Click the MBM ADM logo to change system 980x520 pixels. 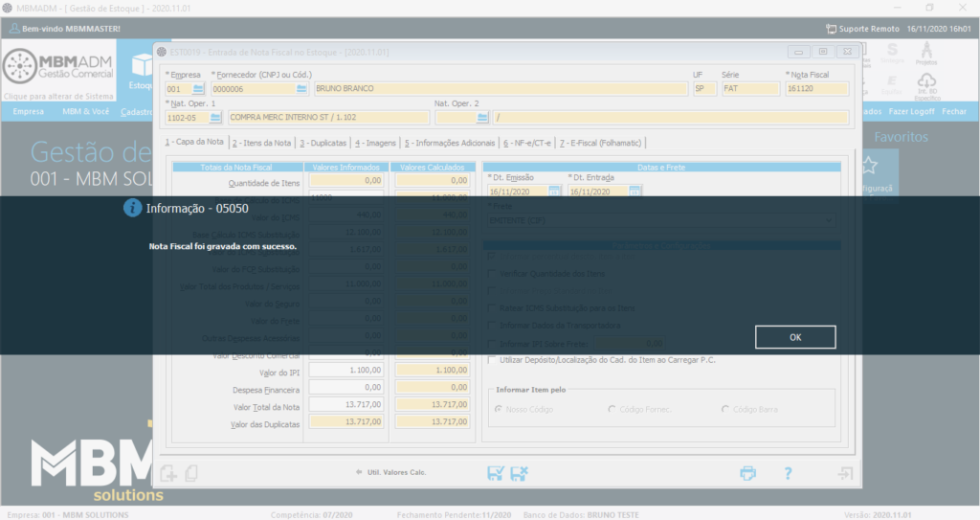pyautogui.click(x=58, y=65)
